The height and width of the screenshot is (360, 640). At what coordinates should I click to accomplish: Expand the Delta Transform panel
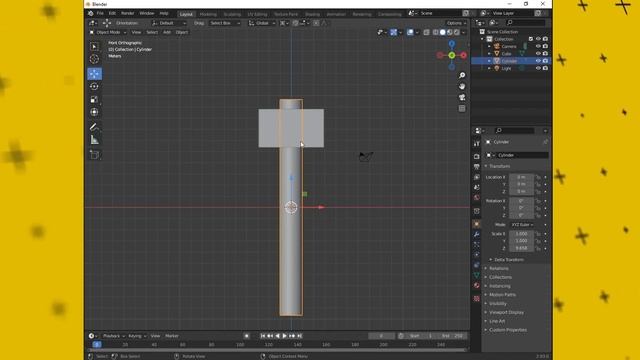509,260
